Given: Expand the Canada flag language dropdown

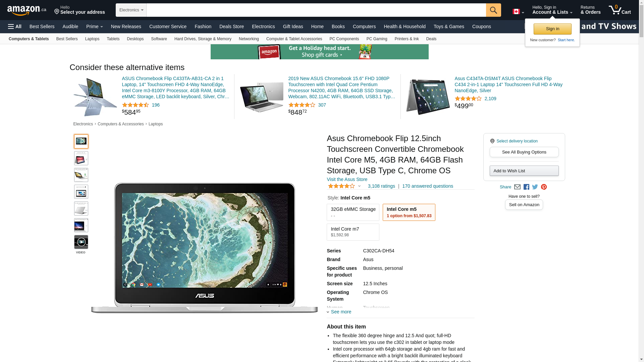Looking at the screenshot, I should [518, 12].
